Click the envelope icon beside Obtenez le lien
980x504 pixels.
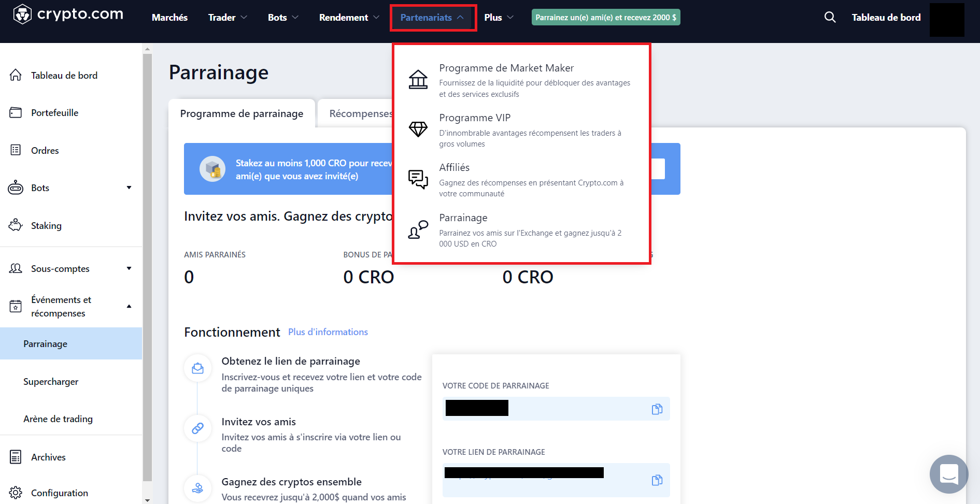(x=197, y=368)
